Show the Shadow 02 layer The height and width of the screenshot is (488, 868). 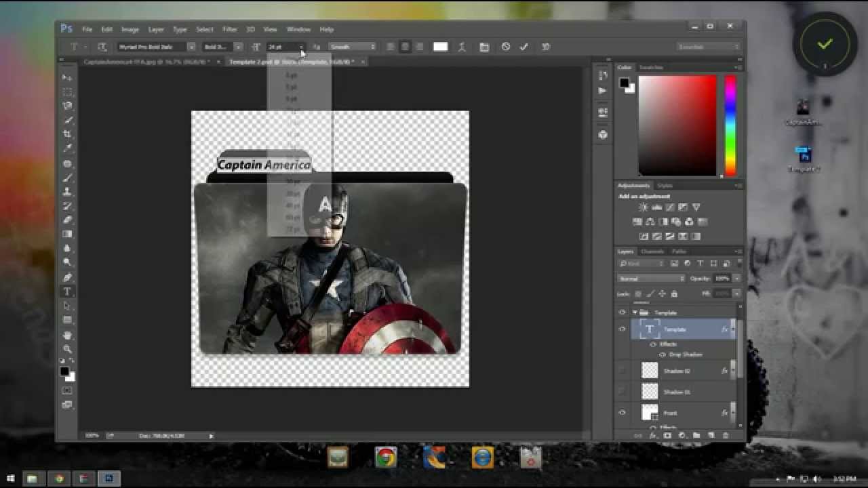point(621,371)
